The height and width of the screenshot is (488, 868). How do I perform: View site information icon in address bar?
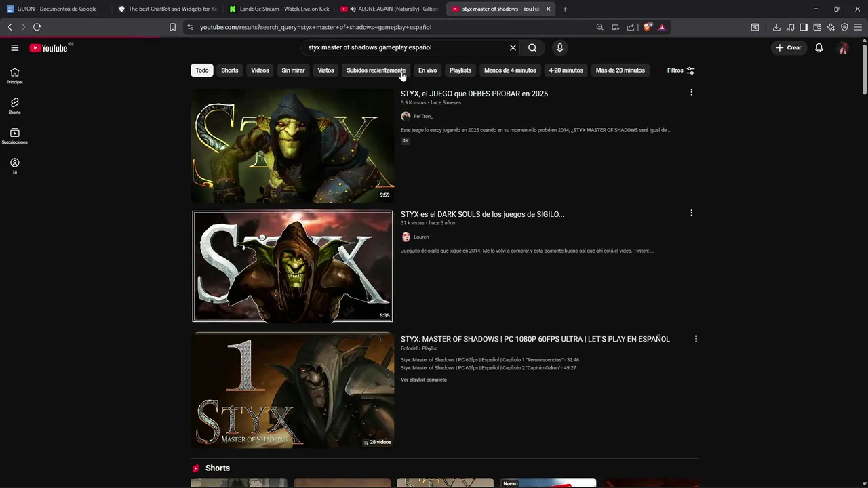[190, 27]
